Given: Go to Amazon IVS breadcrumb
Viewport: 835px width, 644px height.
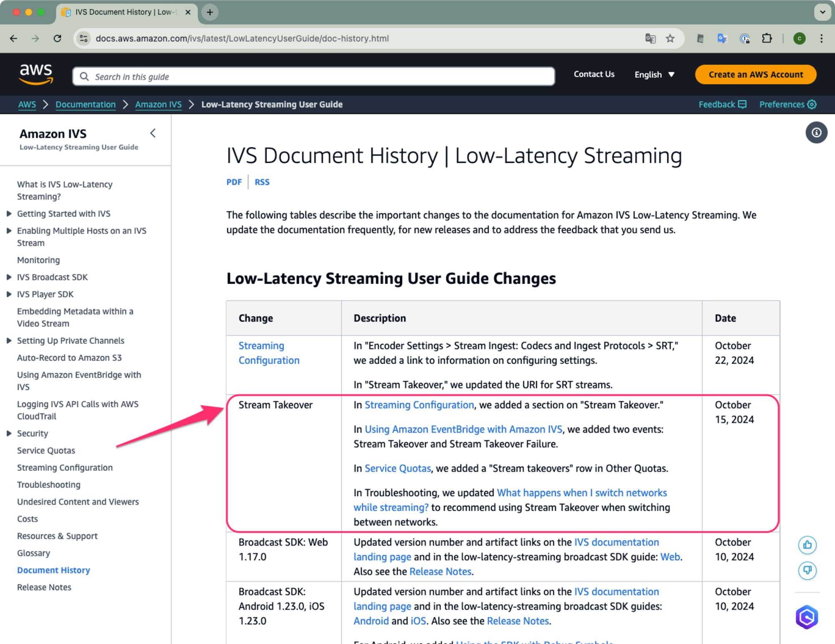Looking at the screenshot, I should (158, 104).
